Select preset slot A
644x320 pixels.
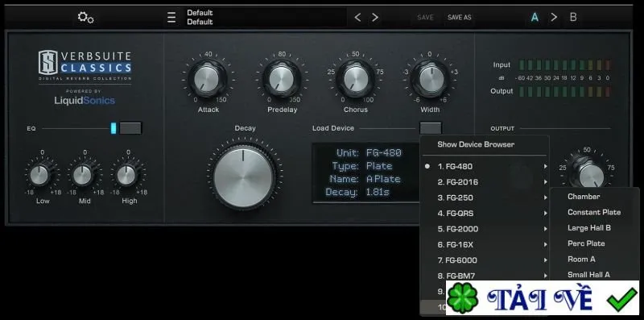(535, 17)
